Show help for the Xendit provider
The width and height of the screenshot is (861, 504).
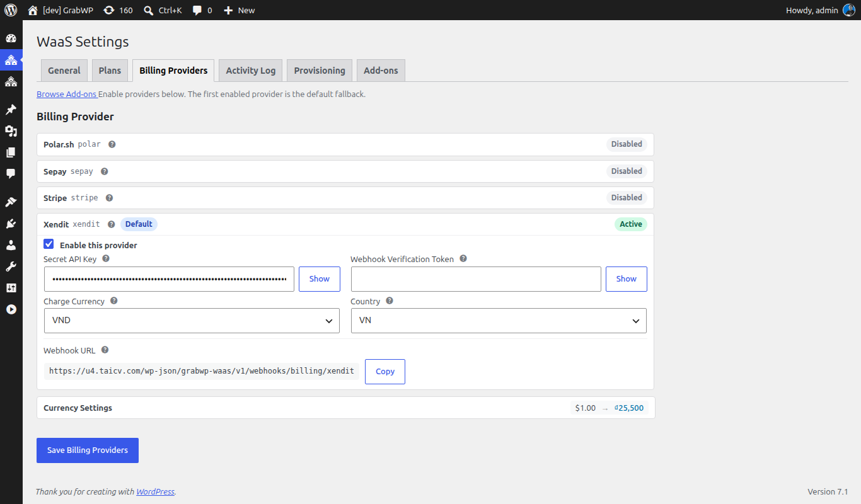(x=111, y=224)
